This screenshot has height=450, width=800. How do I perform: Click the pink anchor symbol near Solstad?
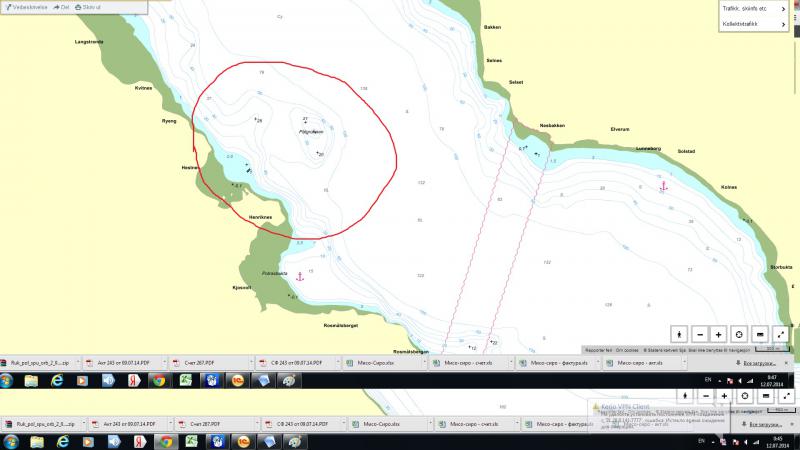662,186
